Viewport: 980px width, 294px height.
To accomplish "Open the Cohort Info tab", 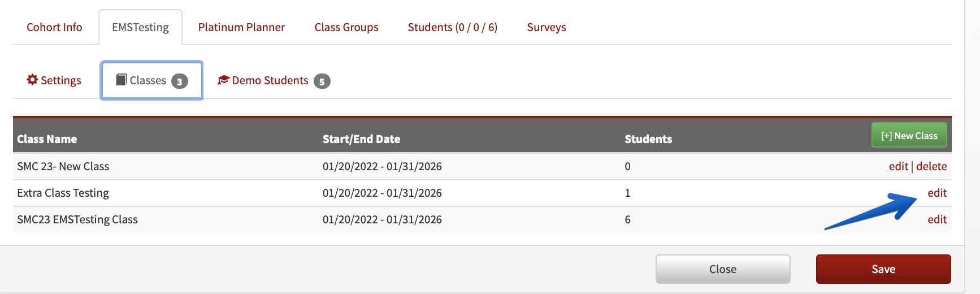I will pyautogui.click(x=54, y=27).
